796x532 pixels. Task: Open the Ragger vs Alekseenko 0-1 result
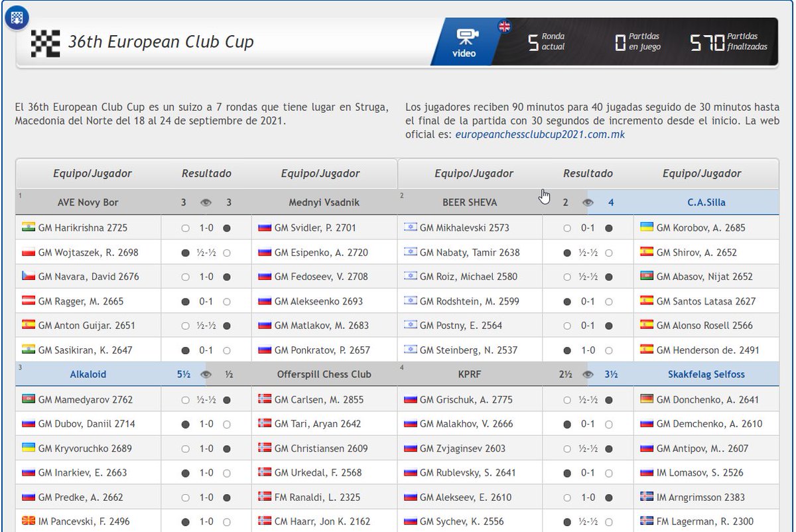(206, 301)
